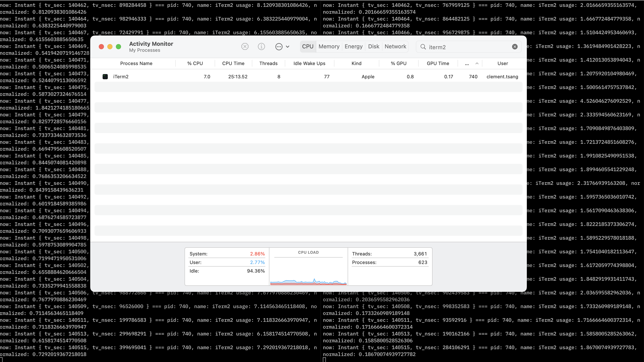This screenshot has height=362, width=644.
Task: Sort processes by the User column
Action: 502,63
